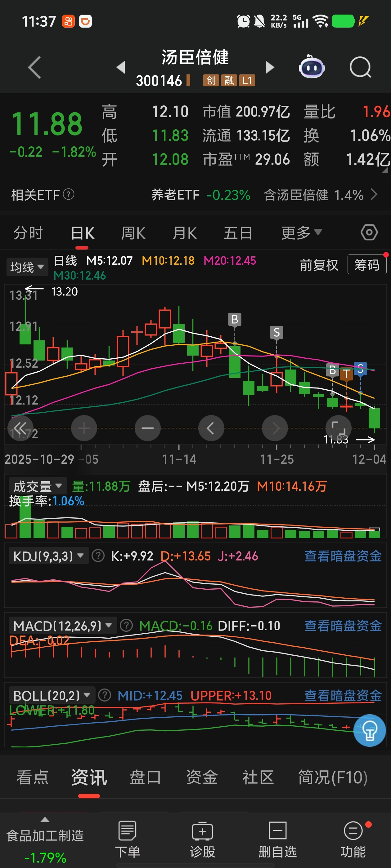The height and width of the screenshot is (868, 391).
Task: Open help icon next to 相关ETF
Action: 69,194
